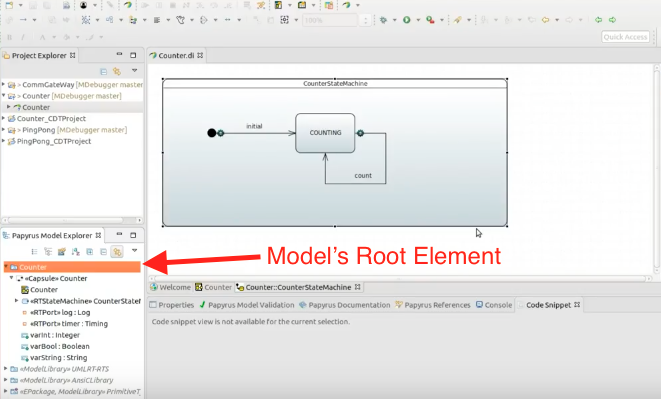Screen dimensions: 661x399
Task: Select the varBool : Boolean attribute
Action: coord(55,346)
